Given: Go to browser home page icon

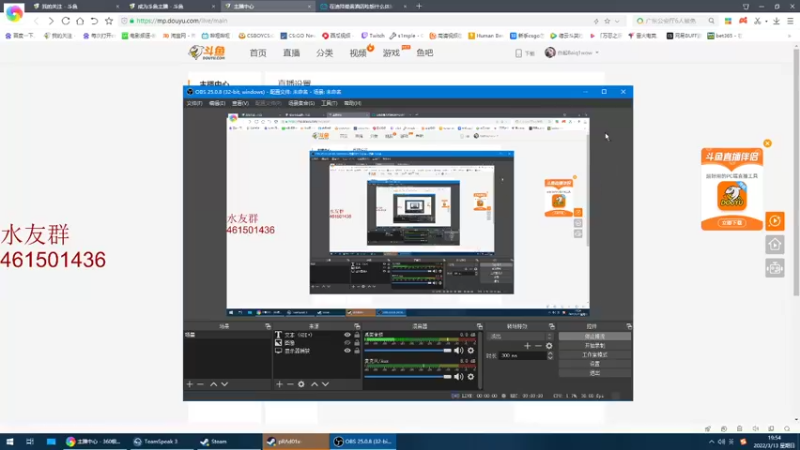Looking at the screenshot, I should [80, 21].
